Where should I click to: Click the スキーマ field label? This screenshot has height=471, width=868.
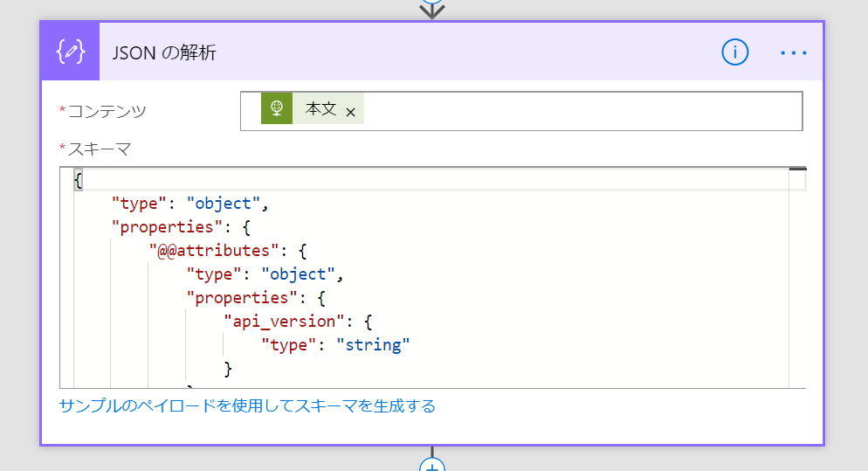click(99, 149)
